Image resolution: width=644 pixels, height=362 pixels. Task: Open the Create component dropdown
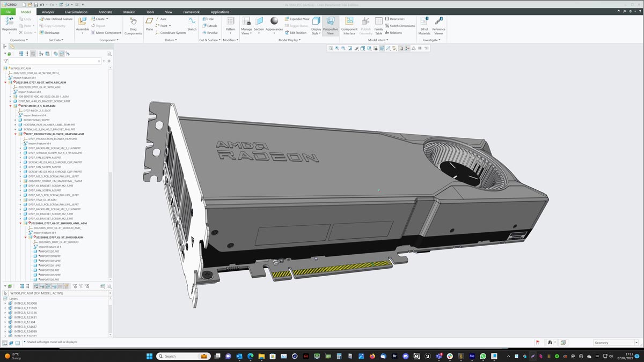tap(100, 19)
